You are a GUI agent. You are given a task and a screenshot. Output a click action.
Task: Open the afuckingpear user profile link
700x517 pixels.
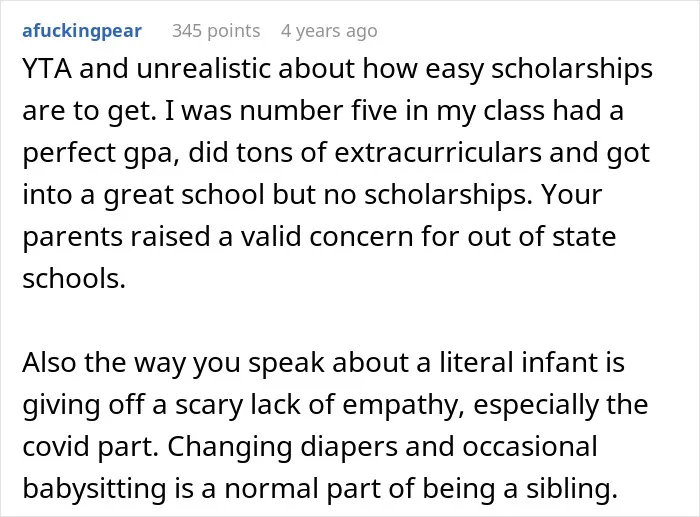[x=82, y=31]
